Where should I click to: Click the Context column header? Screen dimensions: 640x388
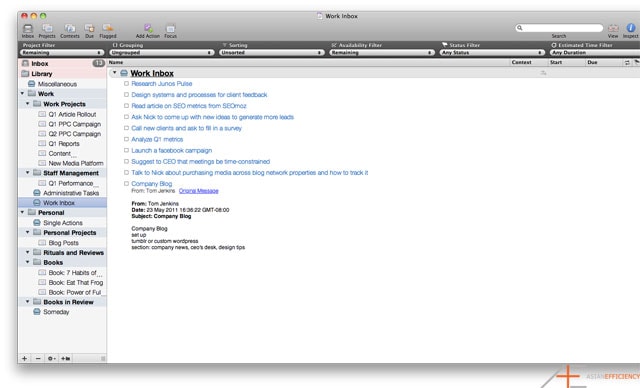click(x=521, y=62)
